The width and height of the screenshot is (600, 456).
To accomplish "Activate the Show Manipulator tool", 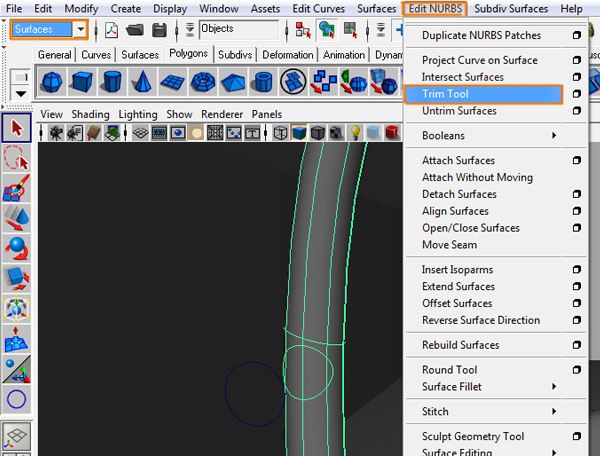I will [x=16, y=369].
